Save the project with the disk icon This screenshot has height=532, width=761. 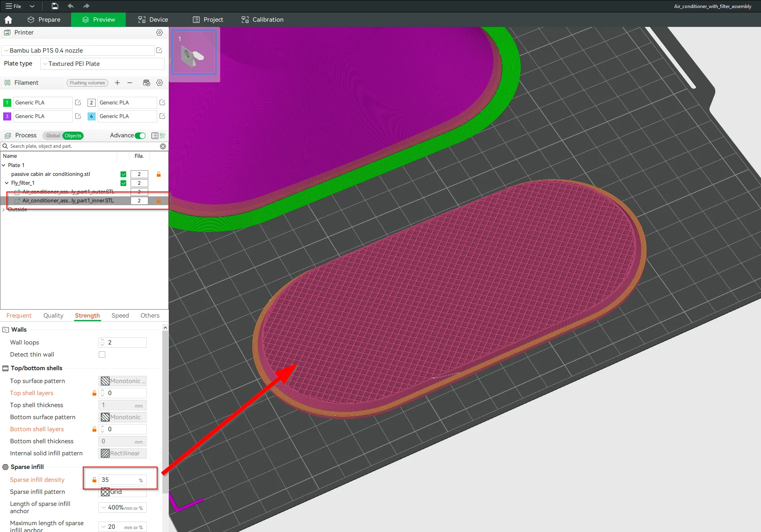[x=55, y=6]
